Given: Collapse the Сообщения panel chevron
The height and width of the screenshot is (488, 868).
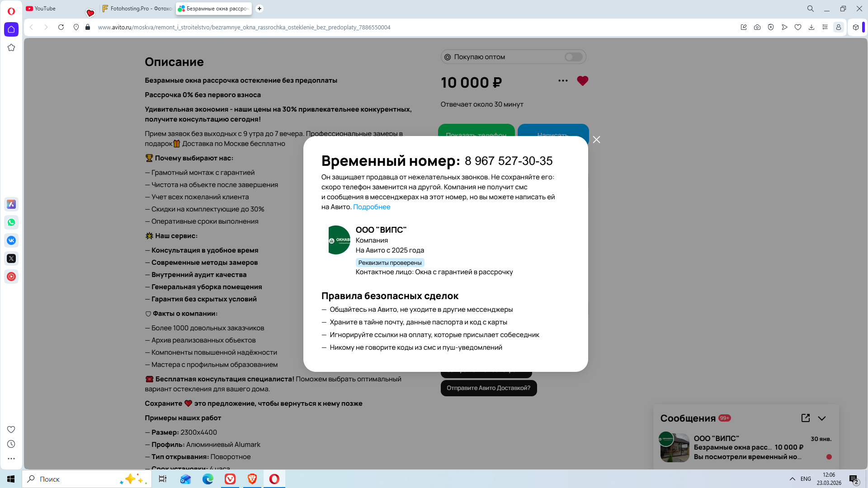Looking at the screenshot, I should [x=822, y=418].
